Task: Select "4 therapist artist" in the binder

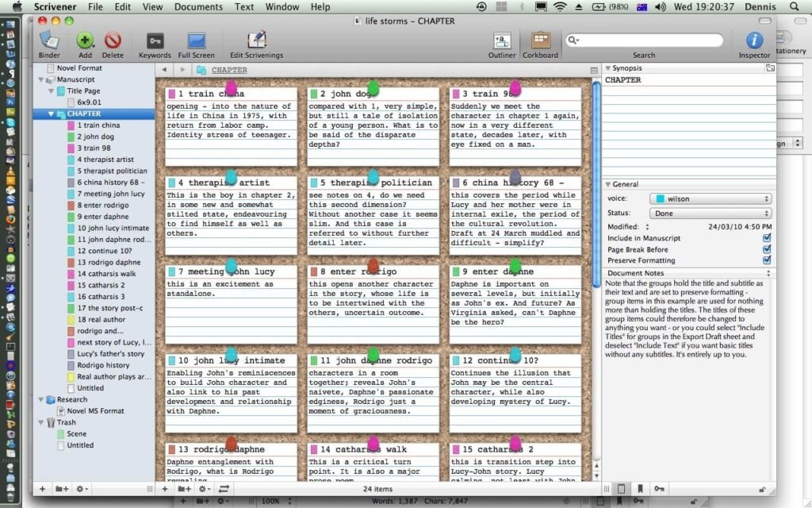Action: coord(105,159)
